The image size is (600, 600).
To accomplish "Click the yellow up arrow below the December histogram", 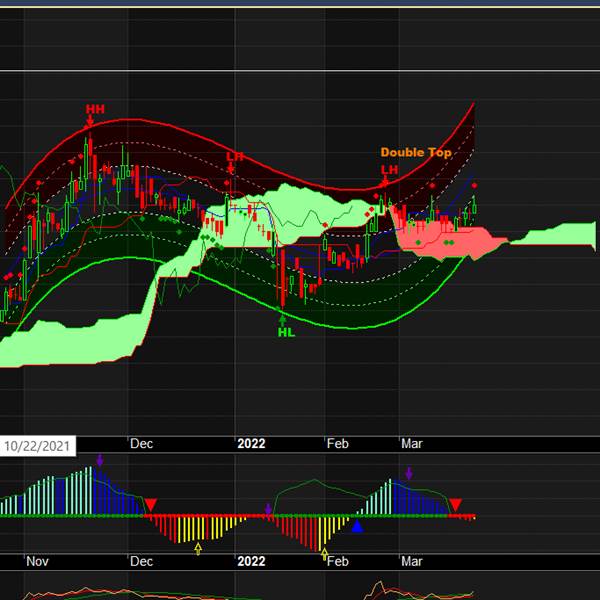I will click(x=198, y=548).
